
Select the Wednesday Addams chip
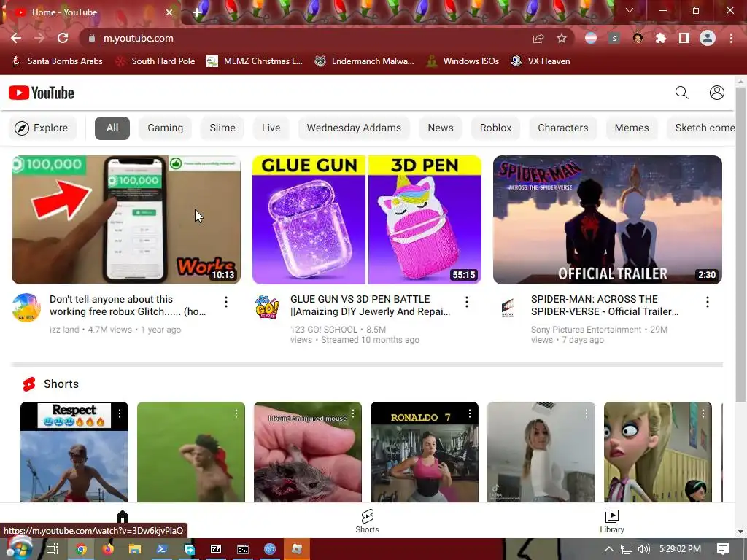(x=354, y=128)
